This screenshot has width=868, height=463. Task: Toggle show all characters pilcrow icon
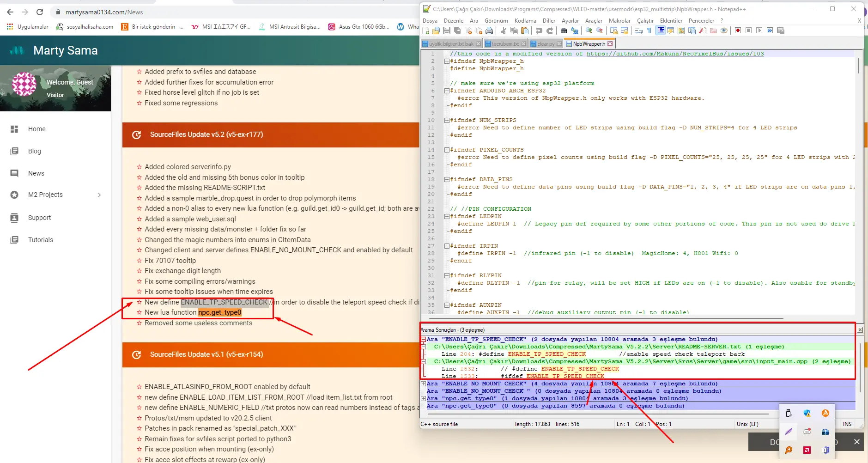tap(649, 30)
